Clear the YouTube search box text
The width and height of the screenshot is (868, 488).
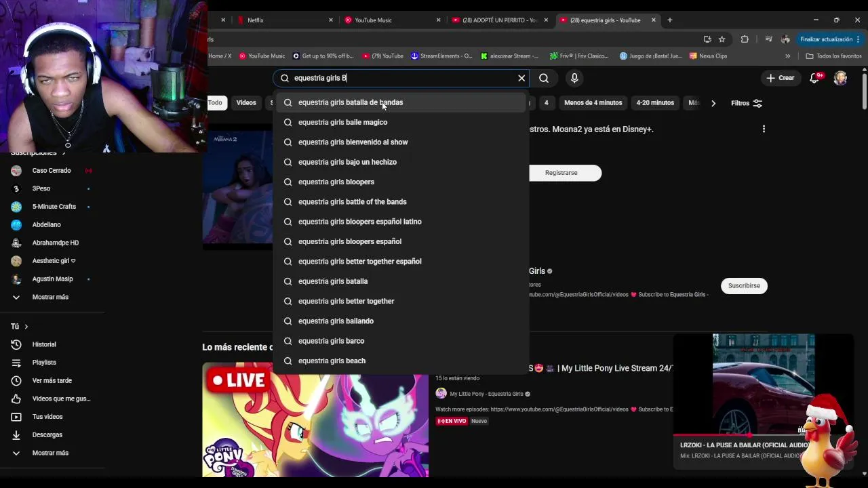tap(521, 78)
